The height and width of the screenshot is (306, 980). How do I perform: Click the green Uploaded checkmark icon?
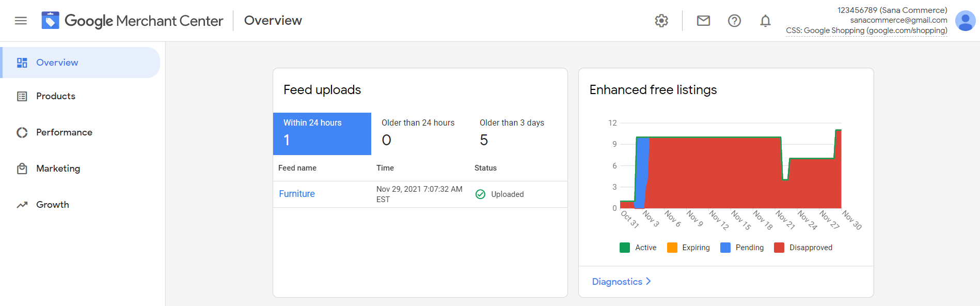(480, 194)
